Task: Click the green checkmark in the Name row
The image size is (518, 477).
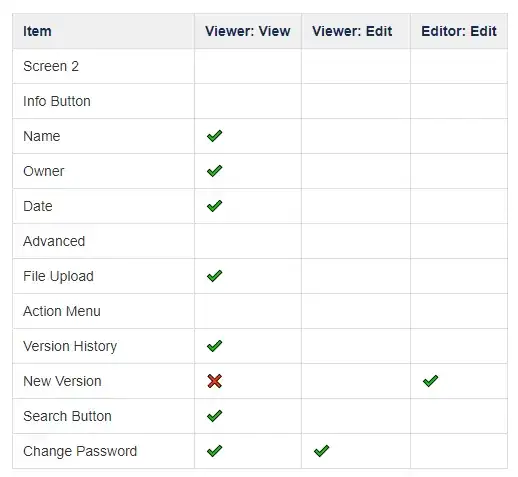Action: [214, 136]
